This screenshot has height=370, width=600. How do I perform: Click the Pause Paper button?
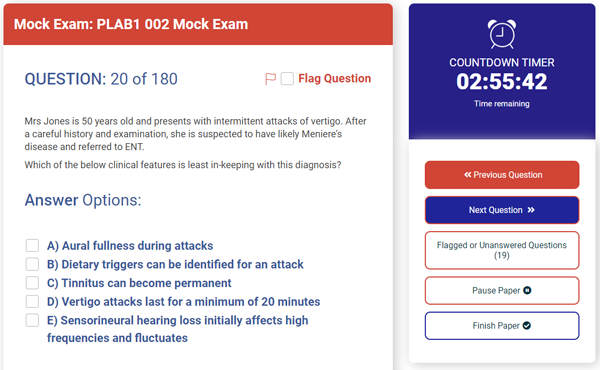(x=502, y=291)
